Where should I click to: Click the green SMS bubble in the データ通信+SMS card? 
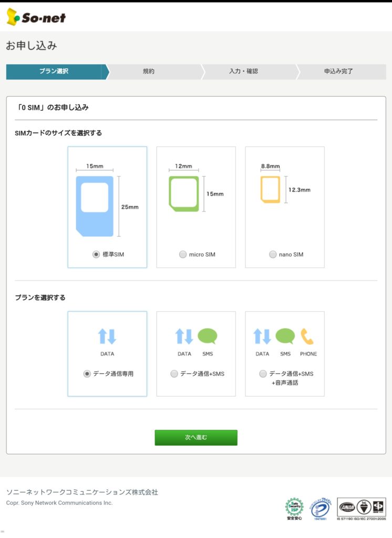coord(208,336)
